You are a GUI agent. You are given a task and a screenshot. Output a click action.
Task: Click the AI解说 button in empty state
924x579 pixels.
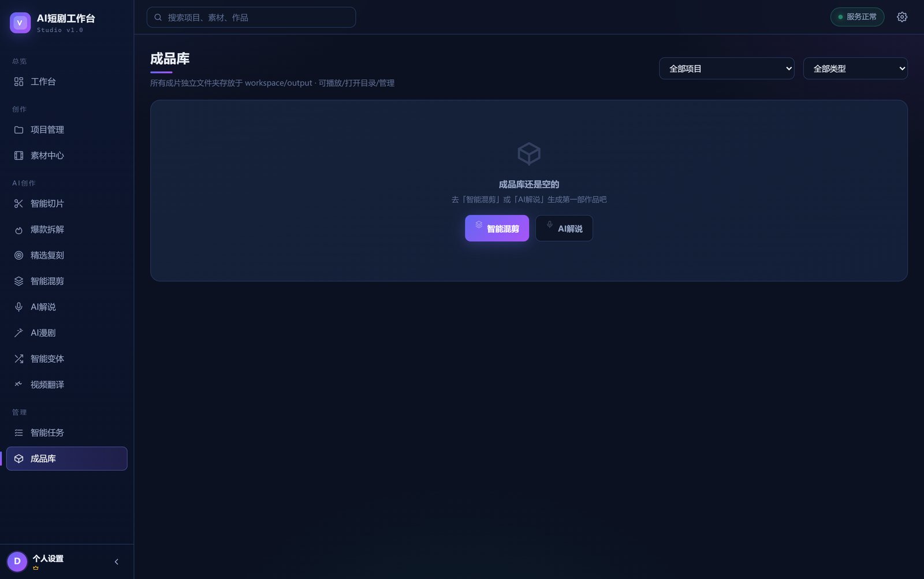pyautogui.click(x=564, y=228)
